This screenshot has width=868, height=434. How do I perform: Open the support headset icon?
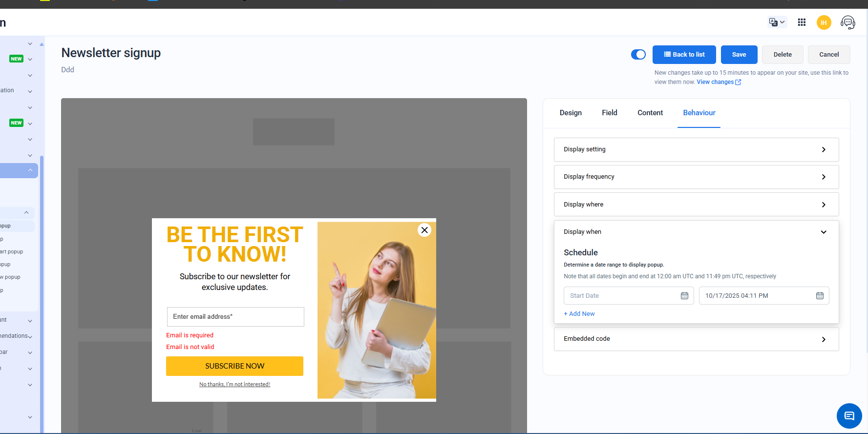pos(847,22)
